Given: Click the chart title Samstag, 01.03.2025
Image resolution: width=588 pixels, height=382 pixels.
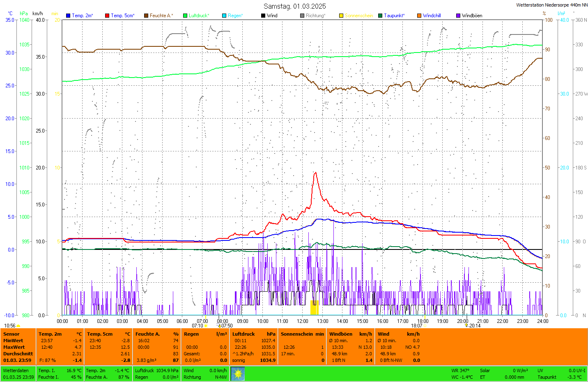Looking at the screenshot, I should [294, 6].
